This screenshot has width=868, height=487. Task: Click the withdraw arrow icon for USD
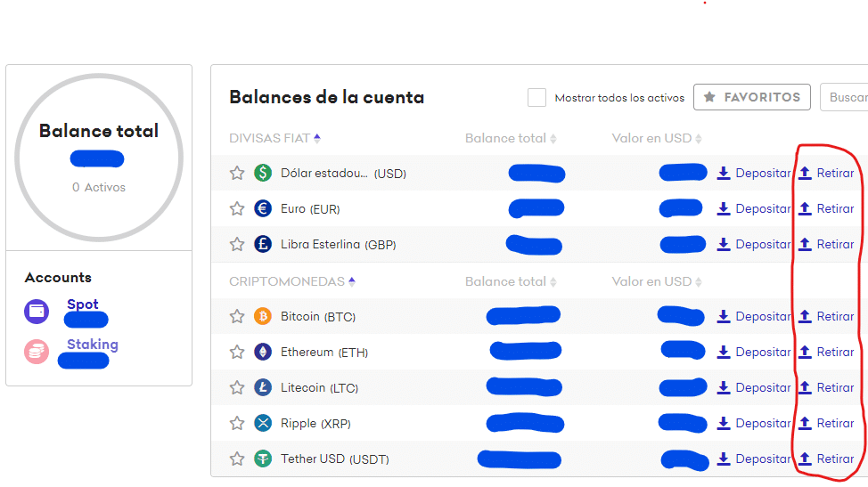(x=806, y=173)
